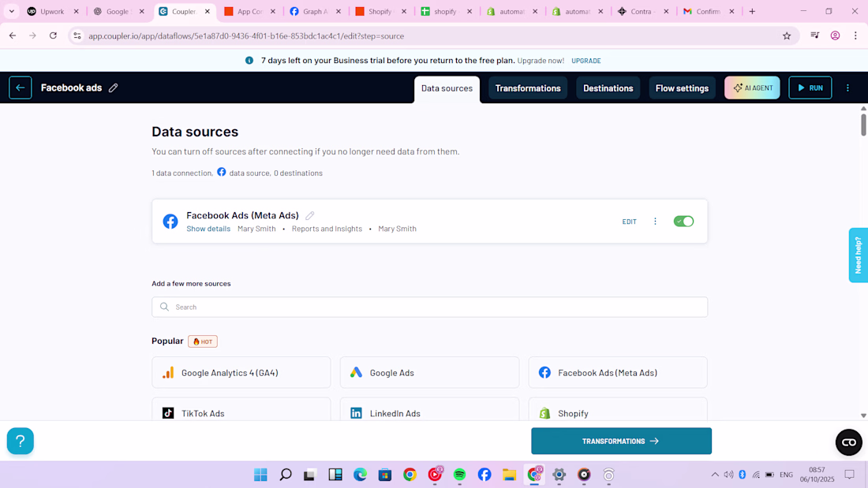Open the chat widget in bottom corner

[x=848, y=442]
